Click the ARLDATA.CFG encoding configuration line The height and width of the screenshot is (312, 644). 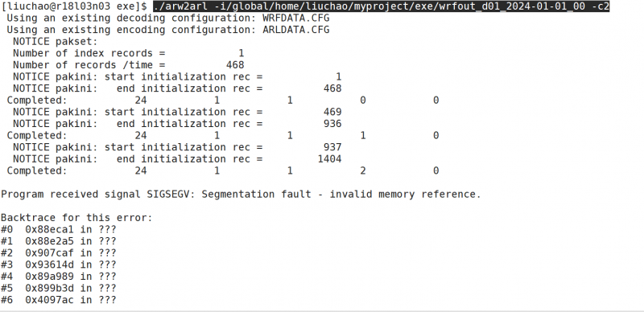168,30
